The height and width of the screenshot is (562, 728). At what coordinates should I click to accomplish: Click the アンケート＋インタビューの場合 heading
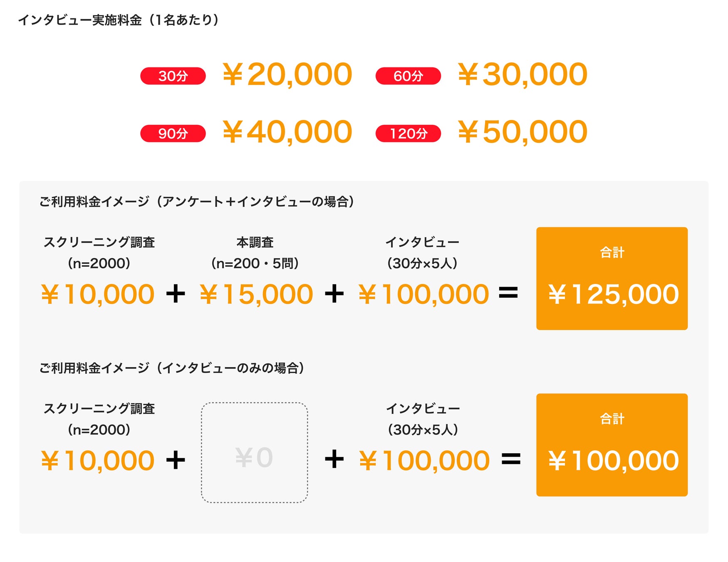click(x=196, y=202)
